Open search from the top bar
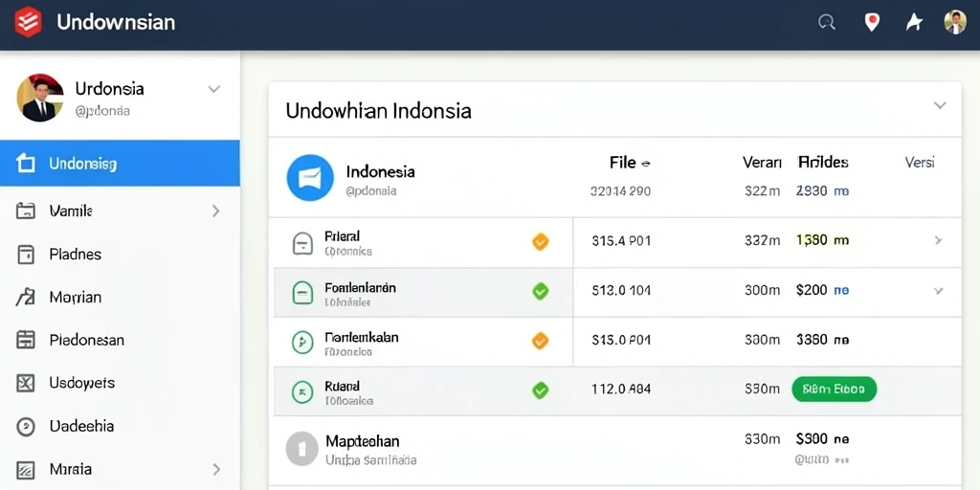The width and height of the screenshot is (980, 490). click(x=827, y=23)
